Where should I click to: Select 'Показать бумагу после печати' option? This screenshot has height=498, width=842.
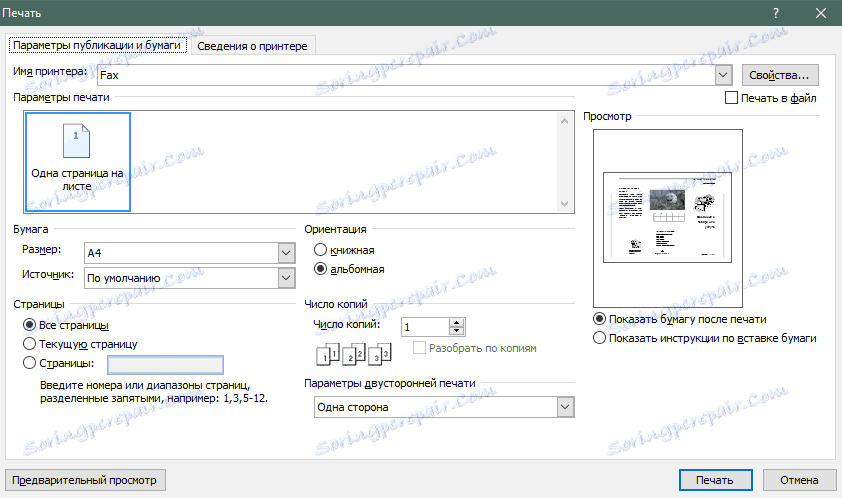(x=599, y=319)
